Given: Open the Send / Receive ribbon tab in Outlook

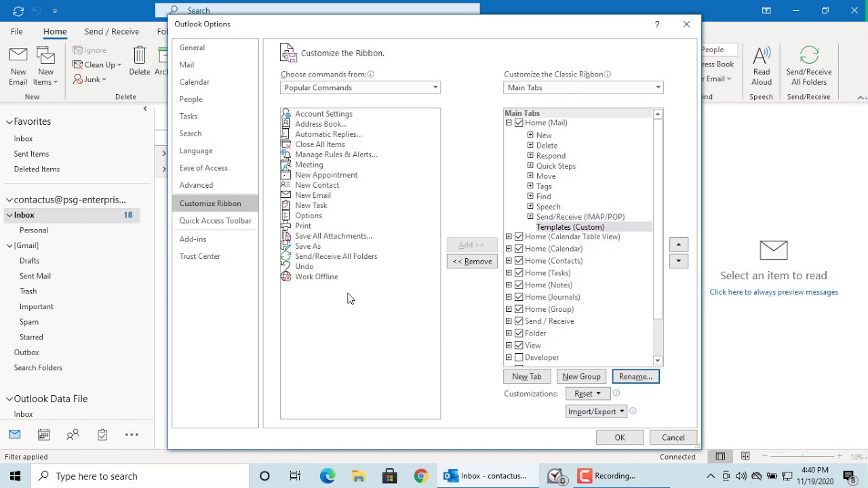Looking at the screenshot, I should click(112, 31).
